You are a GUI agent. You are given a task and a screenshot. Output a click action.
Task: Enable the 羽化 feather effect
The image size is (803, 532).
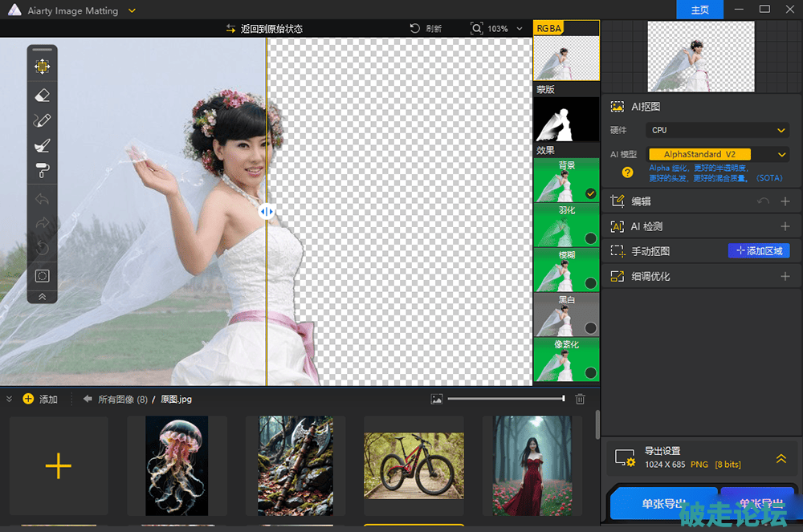(x=566, y=225)
